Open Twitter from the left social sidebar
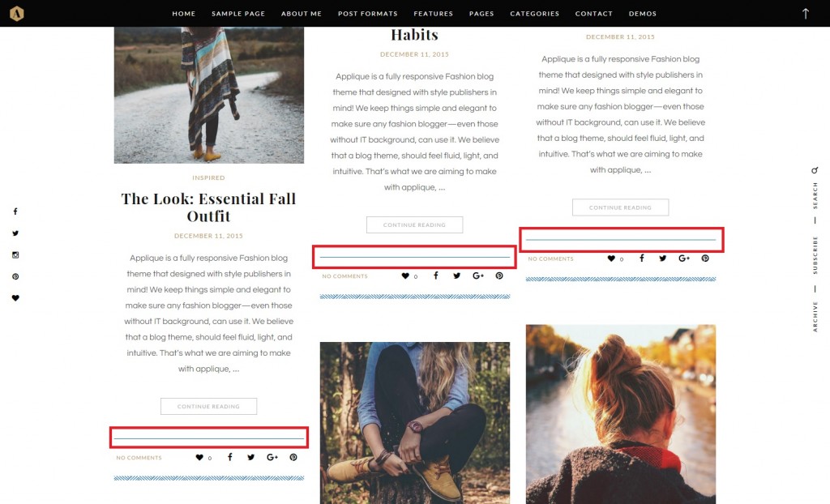The image size is (830, 504). pos(15,233)
